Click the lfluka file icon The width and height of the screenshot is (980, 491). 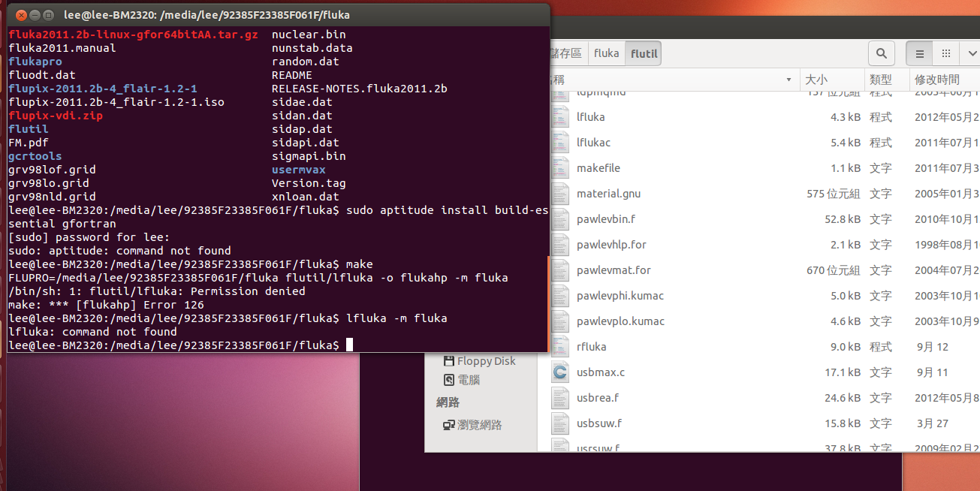point(560,117)
